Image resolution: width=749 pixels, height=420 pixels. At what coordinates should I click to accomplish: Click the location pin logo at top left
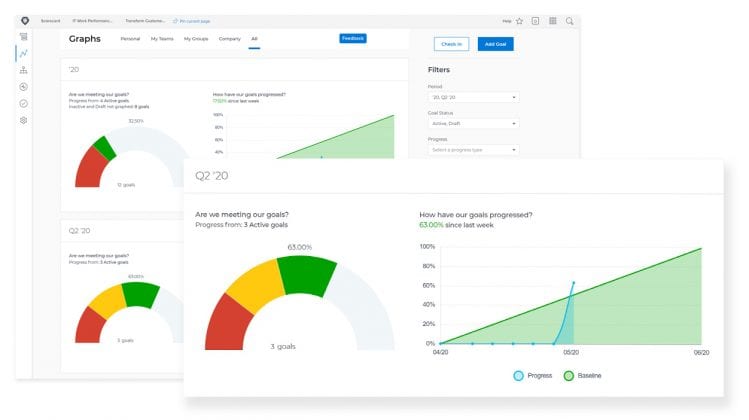(x=25, y=21)
